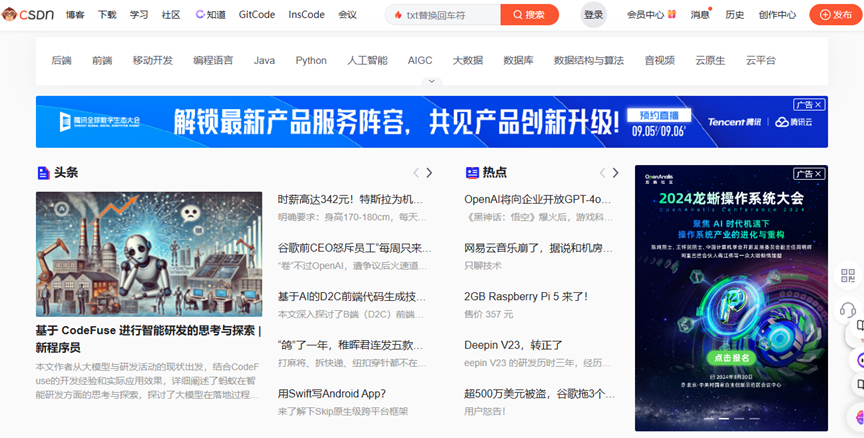Click the 头条 section icon
864x438 pixels.
point(43,172)
